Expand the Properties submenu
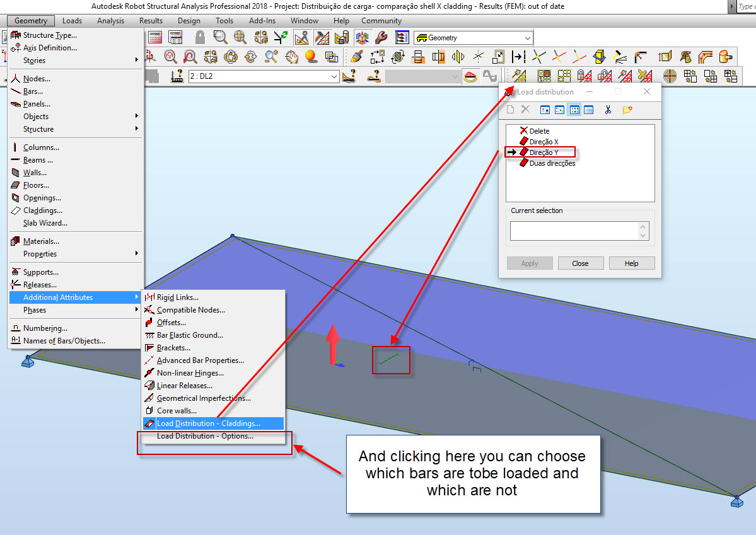The image size is (756, 535). 76,253
